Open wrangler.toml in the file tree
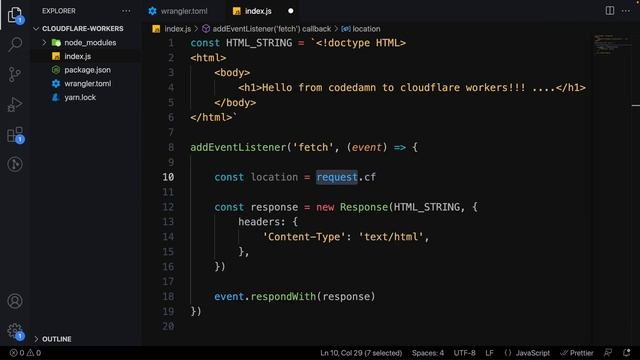 click(87, 84)
